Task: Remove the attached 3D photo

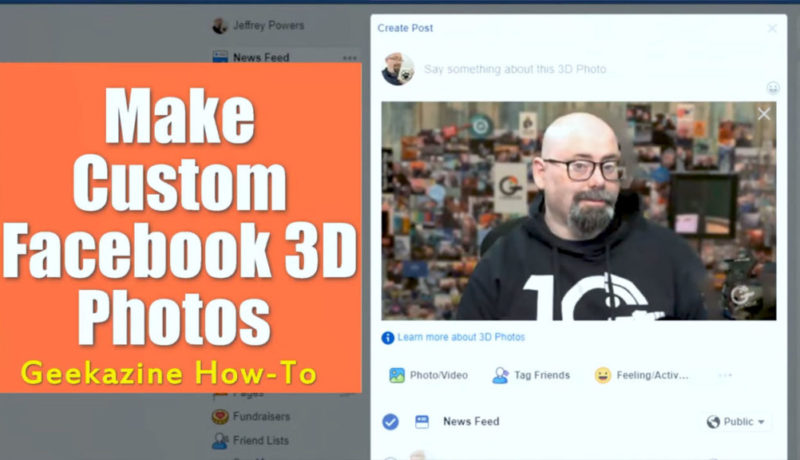Action: point(764,114)
